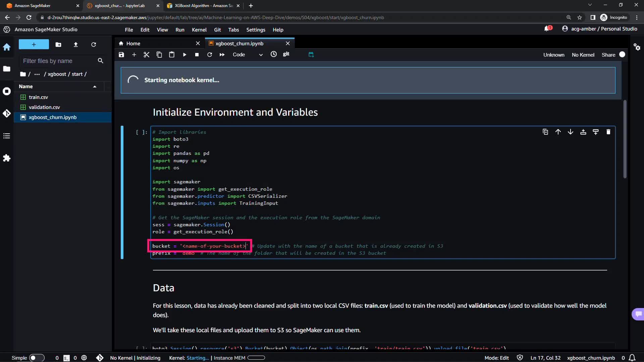Expand the collapsed path ellipsis in the breadcrumb
This screenshot has width=644, height=362.
click(37, 74)
